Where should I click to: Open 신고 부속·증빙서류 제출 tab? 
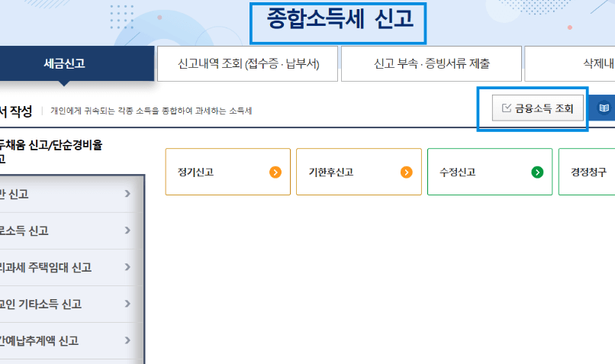pos(431,63)
